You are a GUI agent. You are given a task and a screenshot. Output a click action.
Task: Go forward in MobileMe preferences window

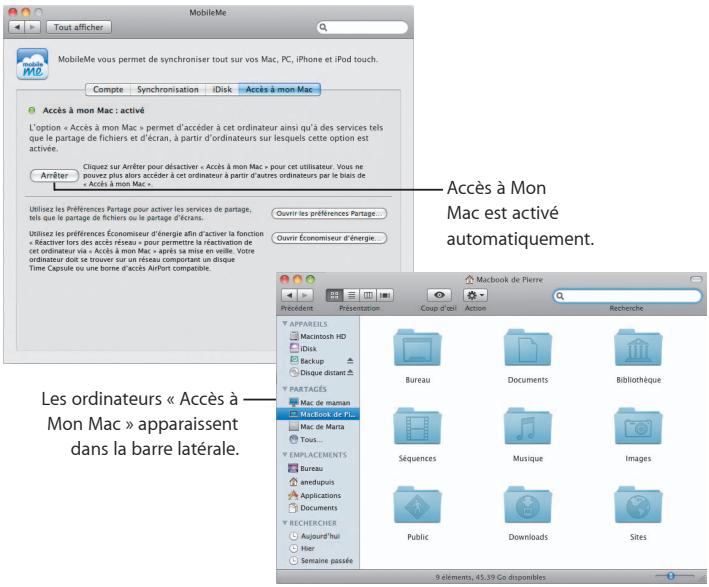pyautogui.click(x=32, y=27)
